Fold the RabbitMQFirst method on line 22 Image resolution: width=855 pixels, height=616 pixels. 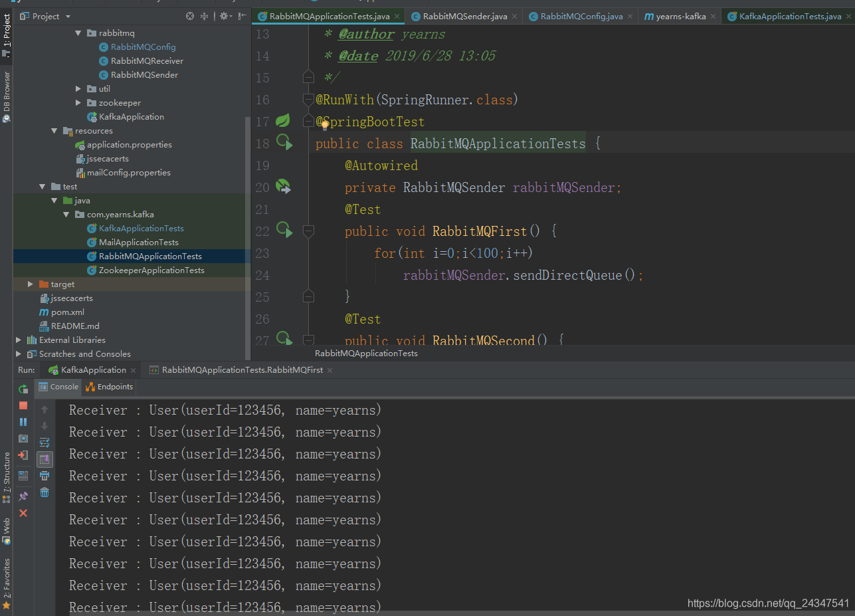pos(308,231)
